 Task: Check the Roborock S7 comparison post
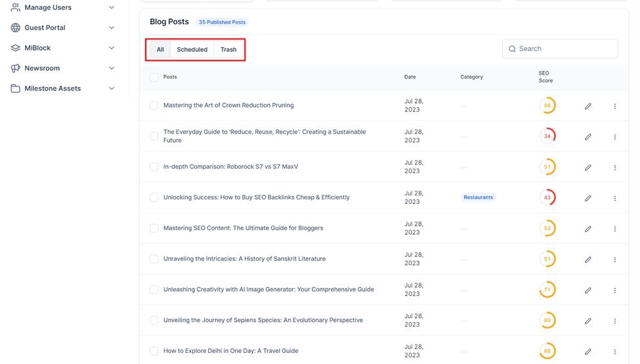pos(154,167)
